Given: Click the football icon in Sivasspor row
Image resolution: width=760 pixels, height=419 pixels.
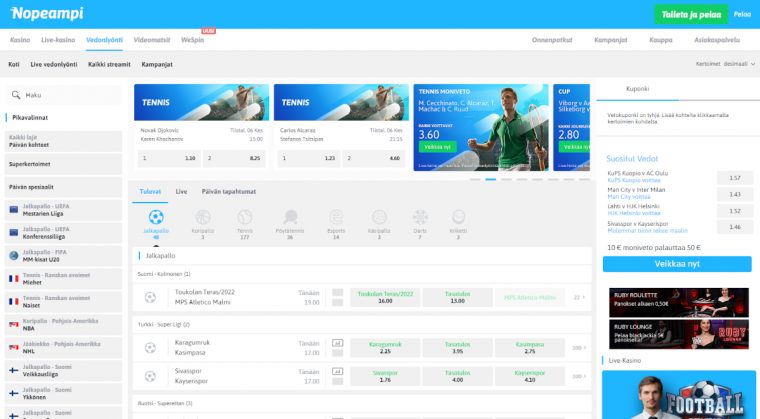Looking at the screenshot, I should tap(150, 376).
